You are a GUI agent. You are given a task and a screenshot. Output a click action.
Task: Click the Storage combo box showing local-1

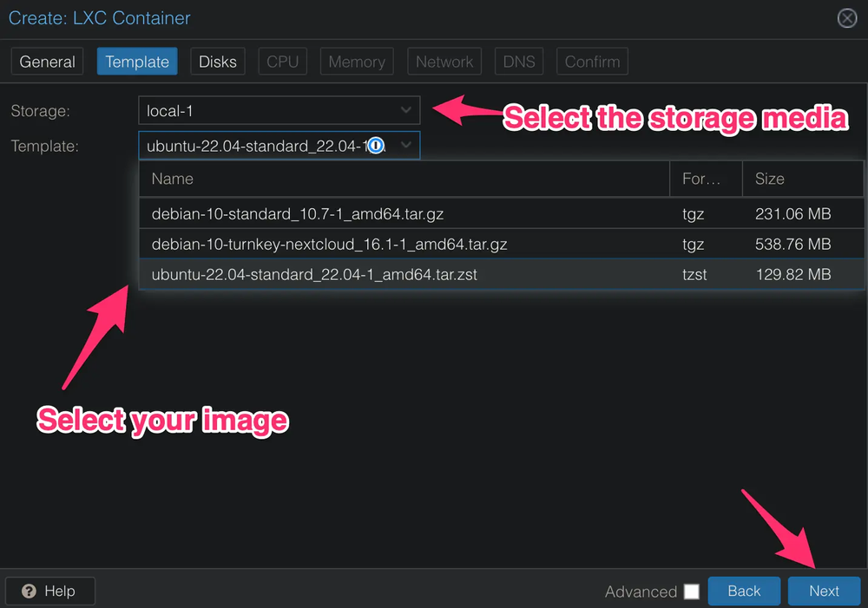[x=279, y=111]
